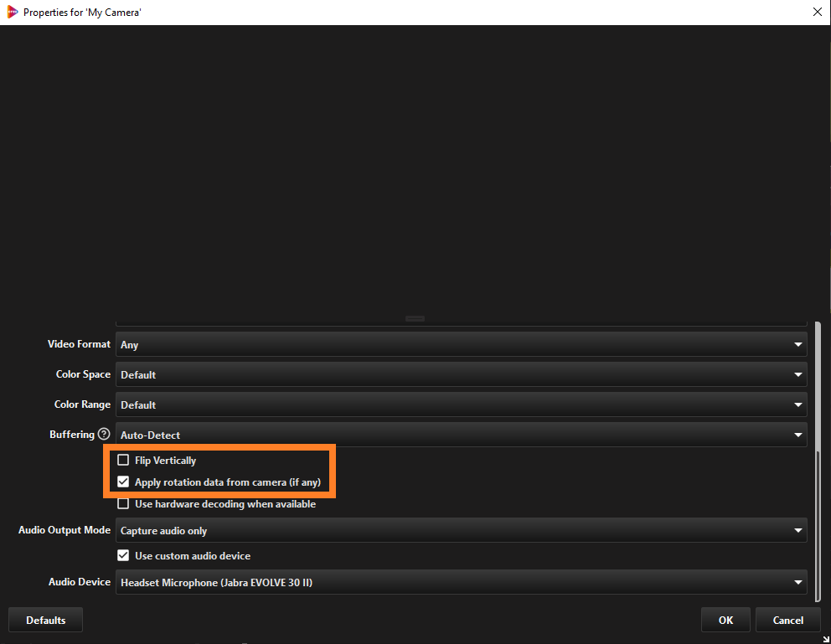Uncheck Use custom audio device
The image size is (831, 644).
[x=123, y=555]
